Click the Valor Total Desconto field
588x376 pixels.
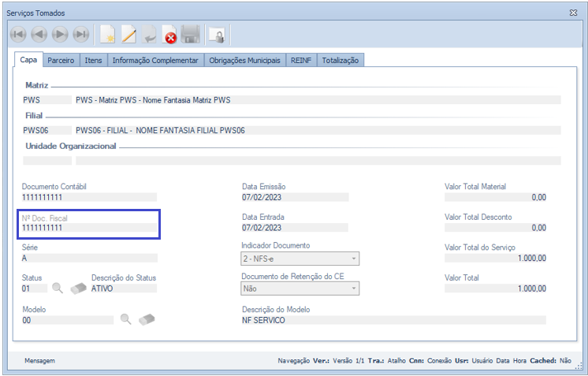coord(495,228)
